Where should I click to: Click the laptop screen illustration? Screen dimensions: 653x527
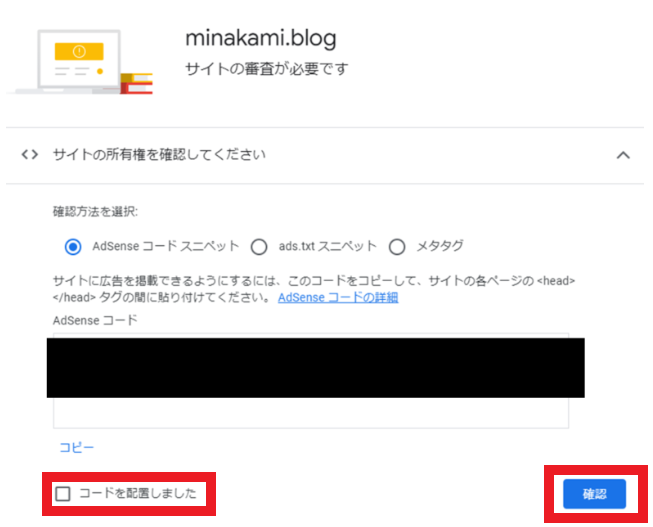79,58
